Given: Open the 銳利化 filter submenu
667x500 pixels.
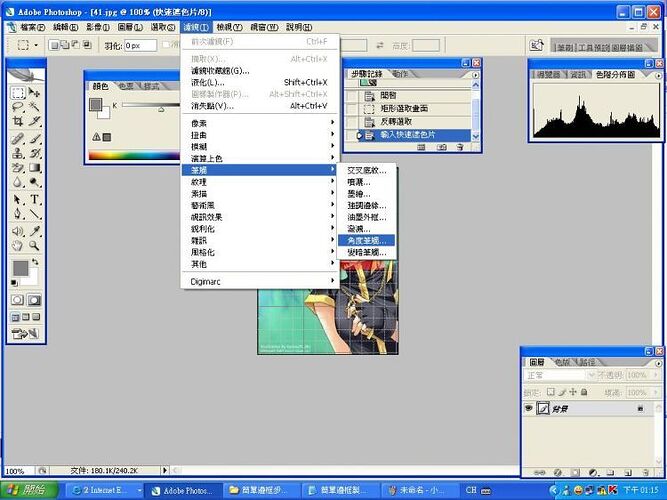Looking at the screenshot, I should pyautogui.click(x=260, y=229).
